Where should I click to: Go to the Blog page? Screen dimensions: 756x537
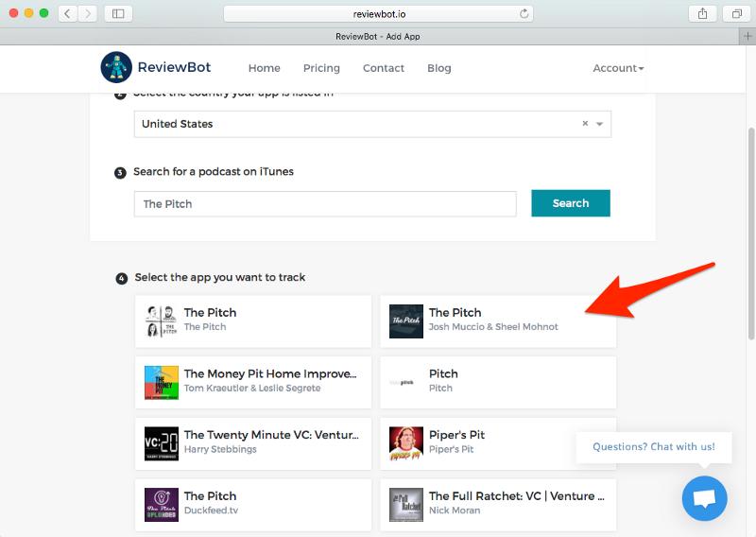438,68
